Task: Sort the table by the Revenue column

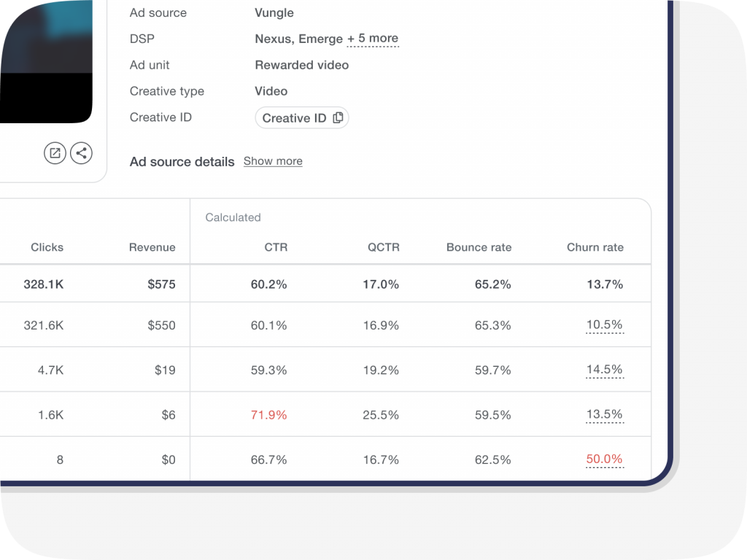Action: coord(152,247)
